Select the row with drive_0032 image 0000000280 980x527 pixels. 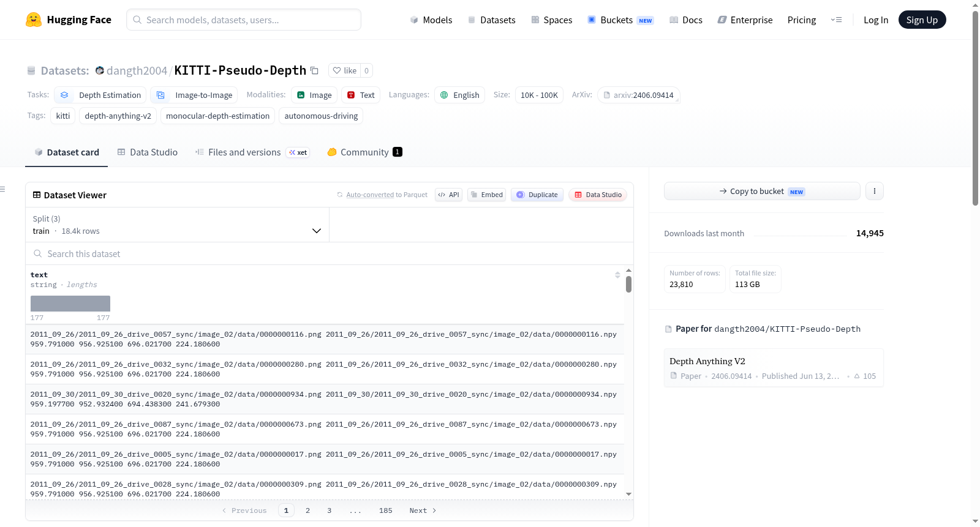tap(325, 369)
